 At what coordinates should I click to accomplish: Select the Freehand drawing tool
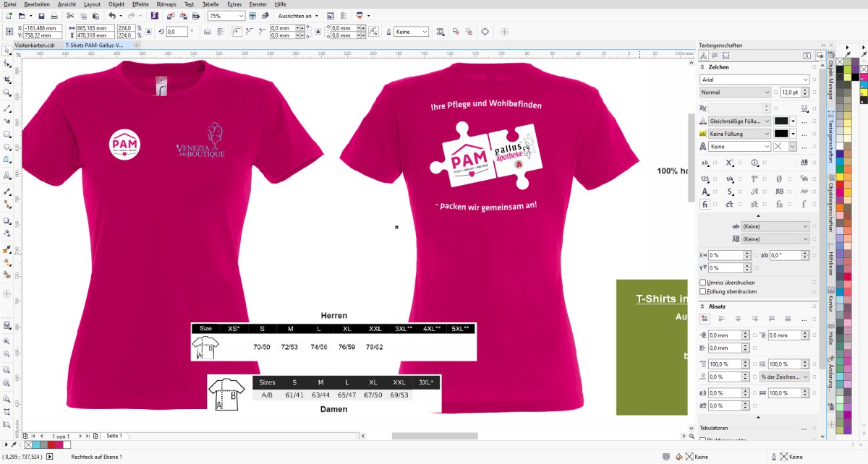click(x=7, y=107)
